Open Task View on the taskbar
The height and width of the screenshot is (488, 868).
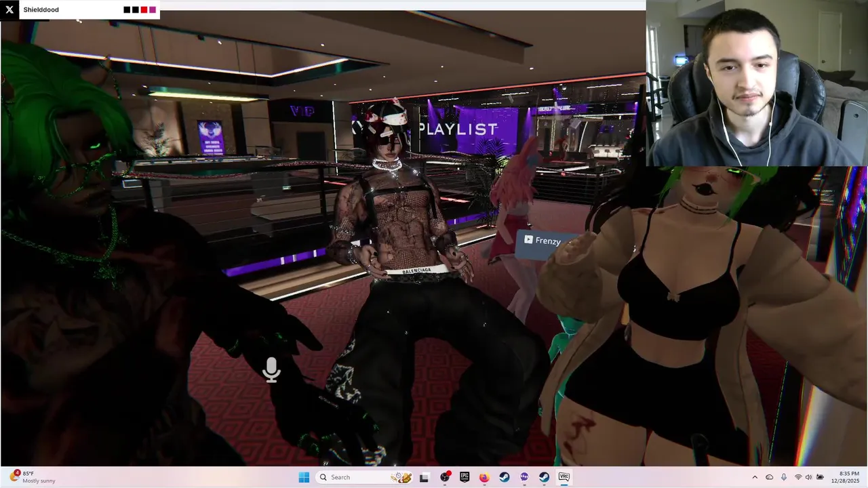tap(424, 477)
